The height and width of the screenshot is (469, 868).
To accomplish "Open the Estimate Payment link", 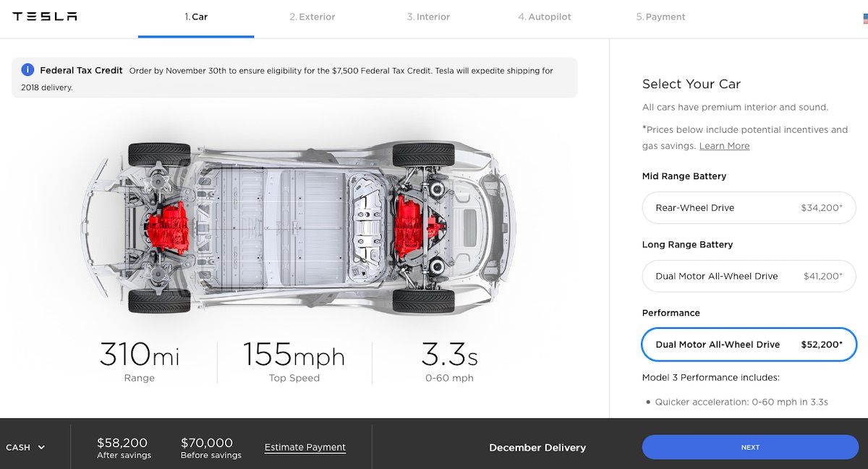I will (x=305, y=447).
